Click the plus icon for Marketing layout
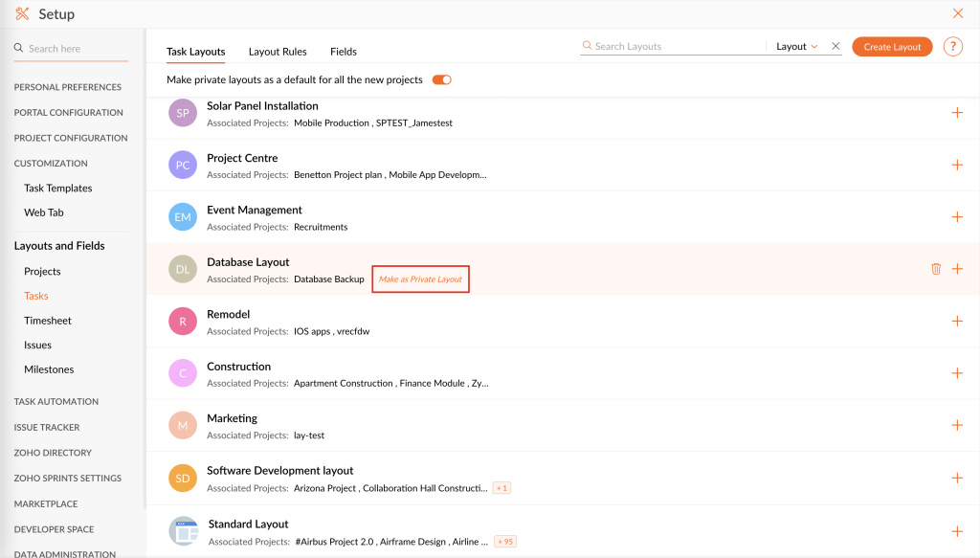980x558 pixels. tap(957, 425)
